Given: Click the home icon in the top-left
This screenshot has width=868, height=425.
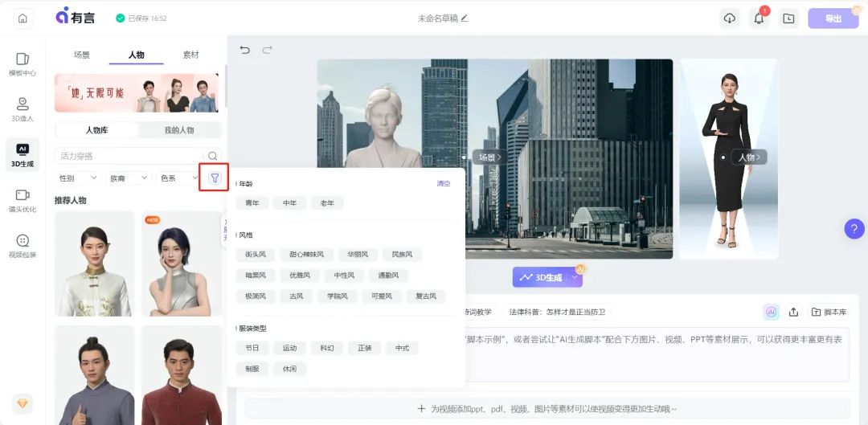Looking at the screenshot, I should pos(23,18).
